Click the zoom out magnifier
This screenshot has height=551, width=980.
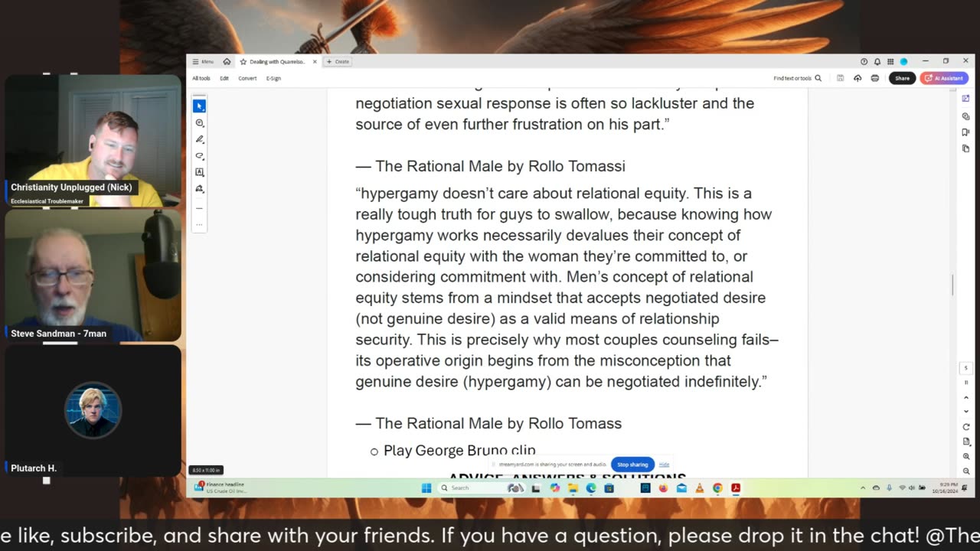click(x=966, y=471)
